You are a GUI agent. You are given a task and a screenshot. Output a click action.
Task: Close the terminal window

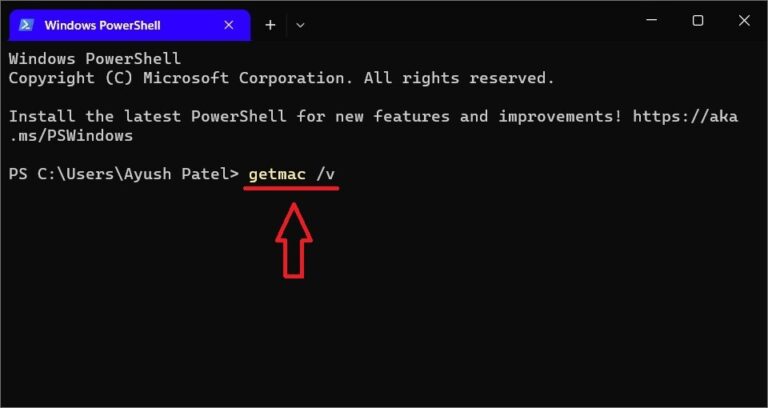tap(744, 21)
